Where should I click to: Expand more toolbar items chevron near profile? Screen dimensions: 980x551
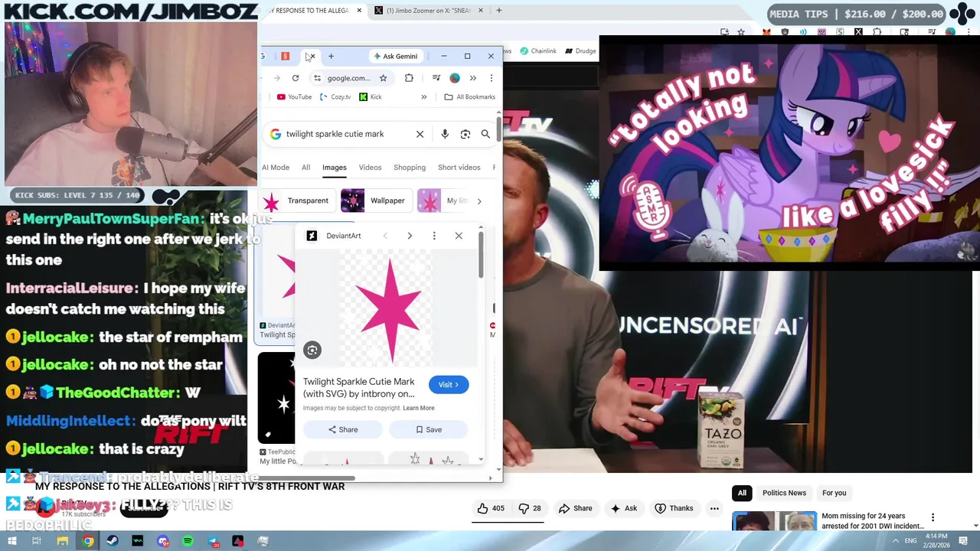472,78
